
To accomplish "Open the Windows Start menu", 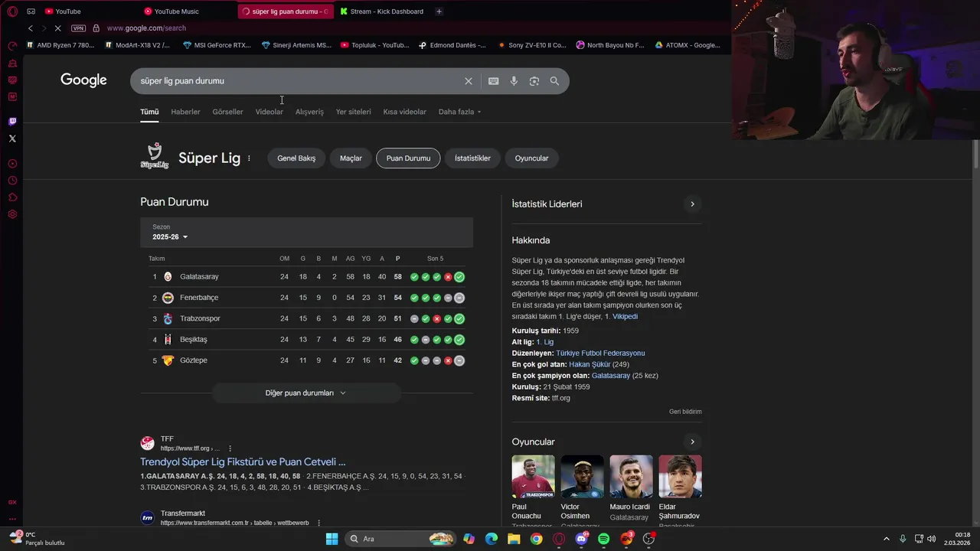I will coord(332,539).
